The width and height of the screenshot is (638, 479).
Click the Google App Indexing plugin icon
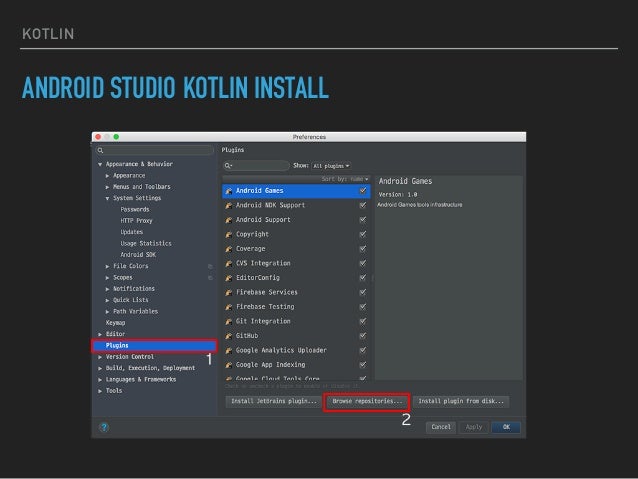[229, 365]
